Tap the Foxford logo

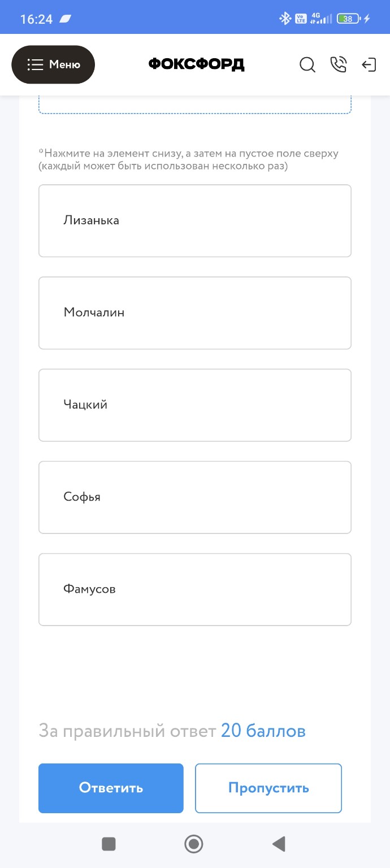point(196,64)
